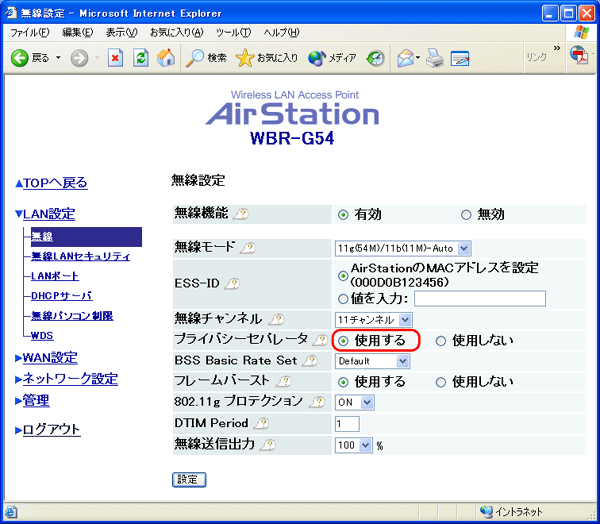Open the 802.11g プロテクション ON dropdown
This screenshot has height=524, width=600.
click(x=354, y=402)
